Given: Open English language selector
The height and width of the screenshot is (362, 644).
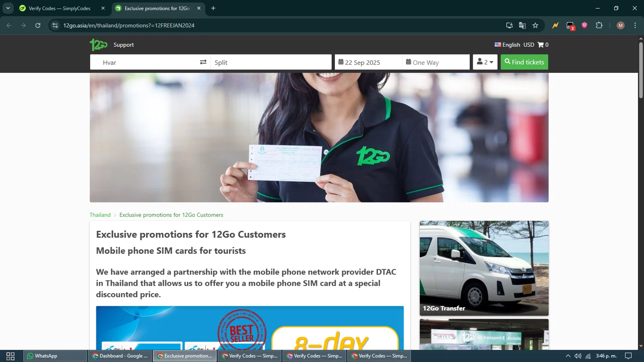Looking at the screenshot, I should click(507, 45).
